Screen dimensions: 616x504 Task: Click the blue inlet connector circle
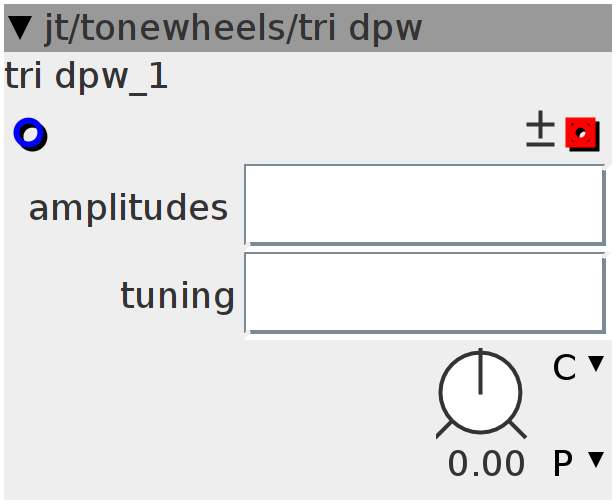click(x=30, y=134)
